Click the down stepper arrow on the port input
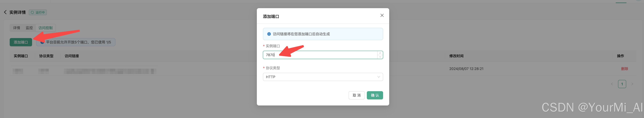 [x=380, y=57]
